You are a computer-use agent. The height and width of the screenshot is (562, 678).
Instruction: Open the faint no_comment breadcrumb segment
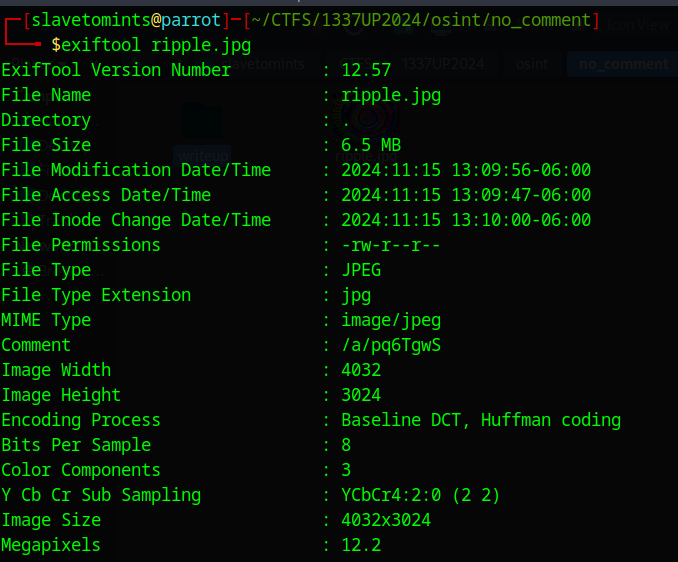click(623, 64)
